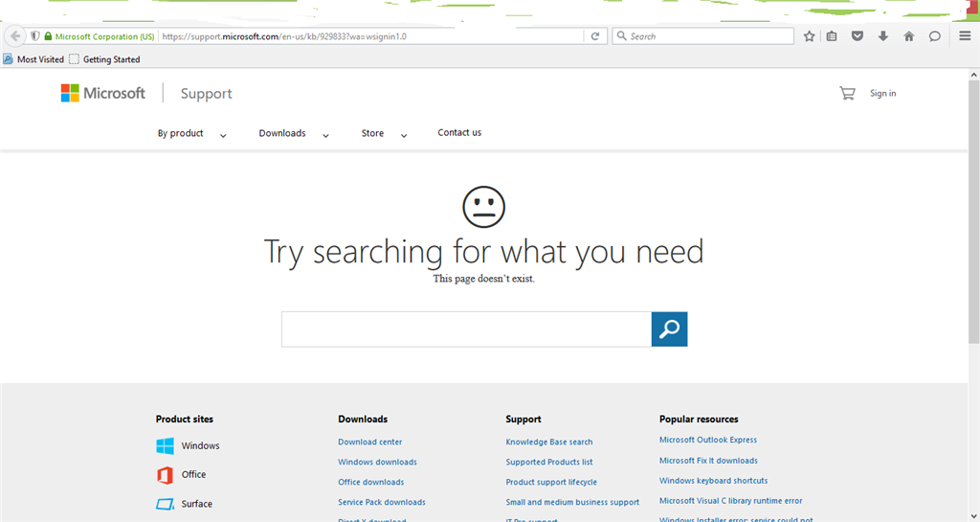Click the browser search bar magnifier icon
This screenshot has width=980, height=522.
click(x=622, y=36)
